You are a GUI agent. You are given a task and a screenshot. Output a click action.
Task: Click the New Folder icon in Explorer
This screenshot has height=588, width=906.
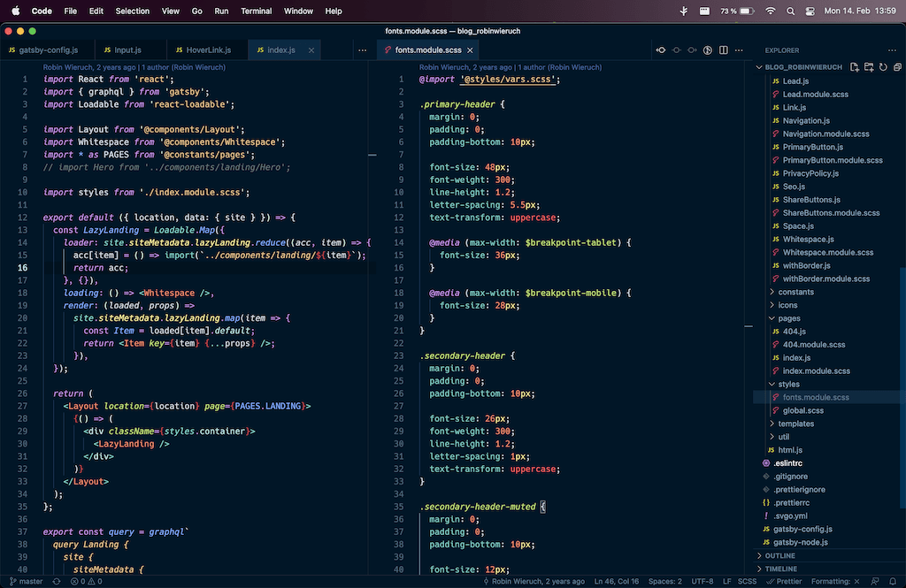pos(869,67)
